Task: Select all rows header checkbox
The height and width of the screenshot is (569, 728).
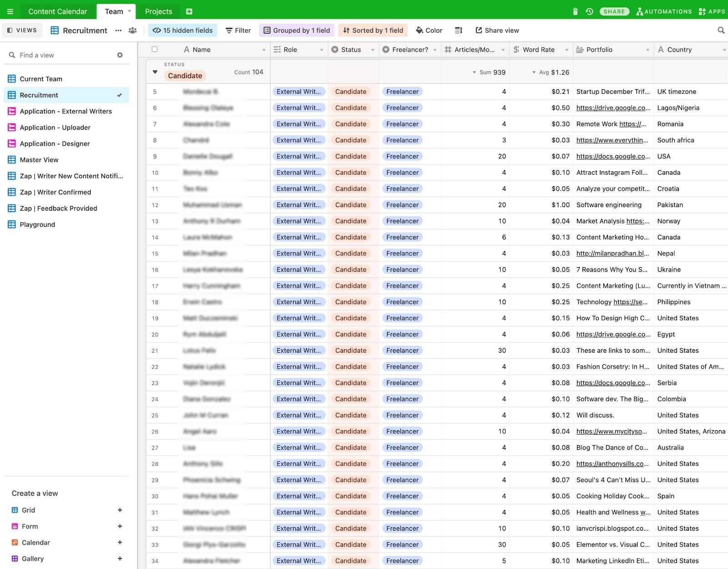Action: (155, 49)
